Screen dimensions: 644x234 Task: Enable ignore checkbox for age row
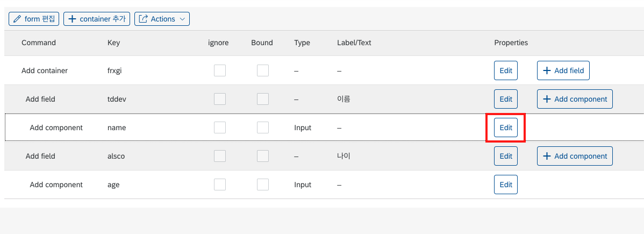[x=220, y=185]
